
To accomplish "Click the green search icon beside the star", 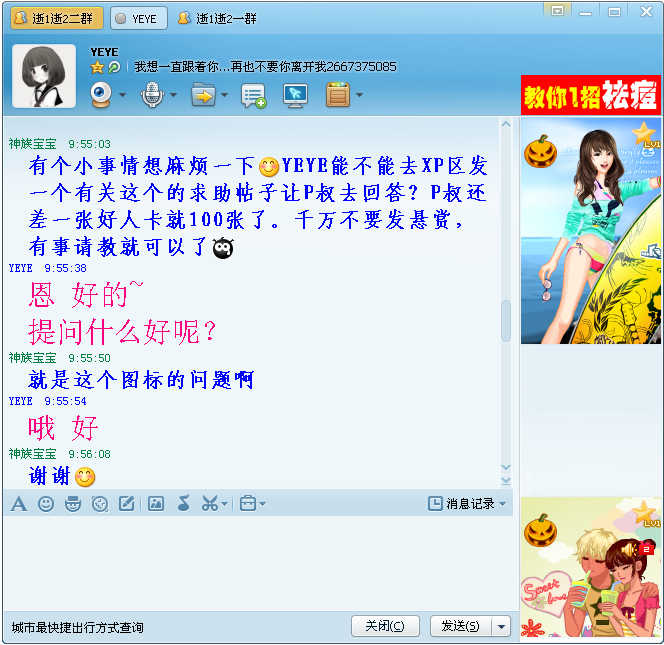I will click(114, 67).
